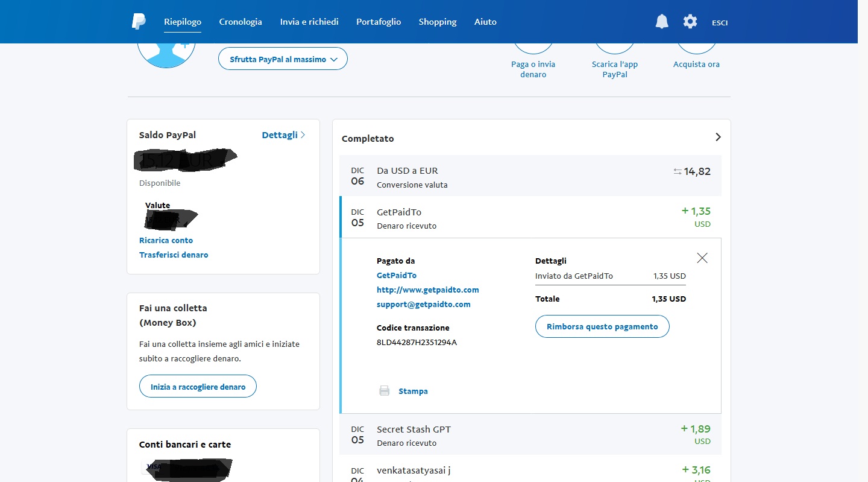868x482 pixels.
Task: Open http://www.getpaidto.com link
Action: 428,290
